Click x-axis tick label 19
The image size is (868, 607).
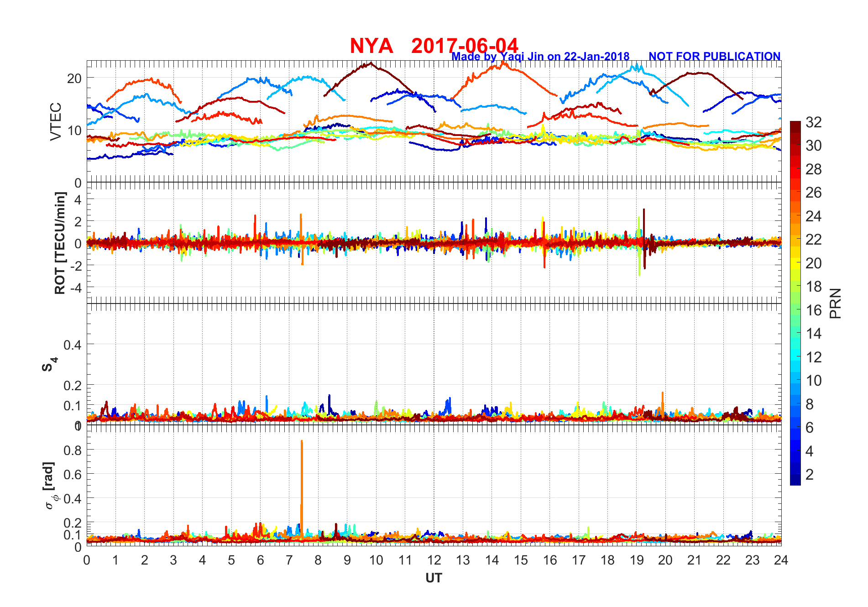click(x=637, y=560)
